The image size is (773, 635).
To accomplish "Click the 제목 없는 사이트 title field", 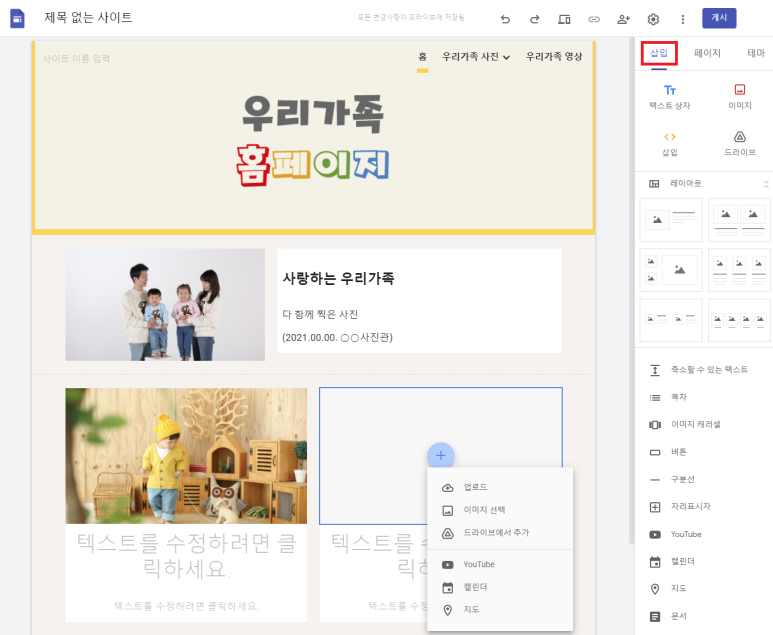I will [88, 18].
